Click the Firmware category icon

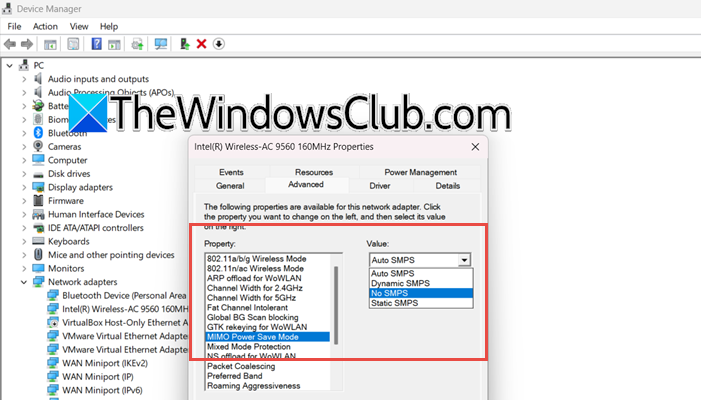pos(38,201)
